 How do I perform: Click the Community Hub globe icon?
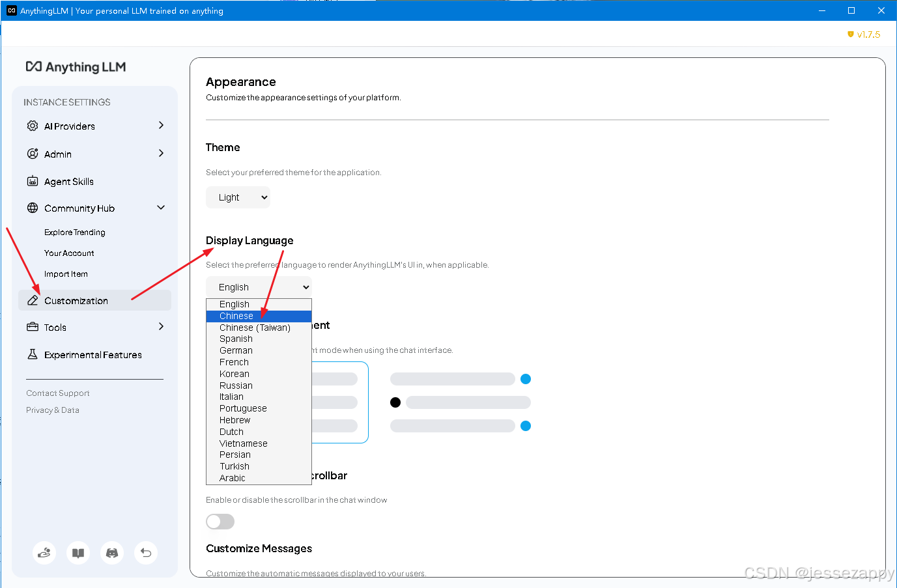coord(33,208)
